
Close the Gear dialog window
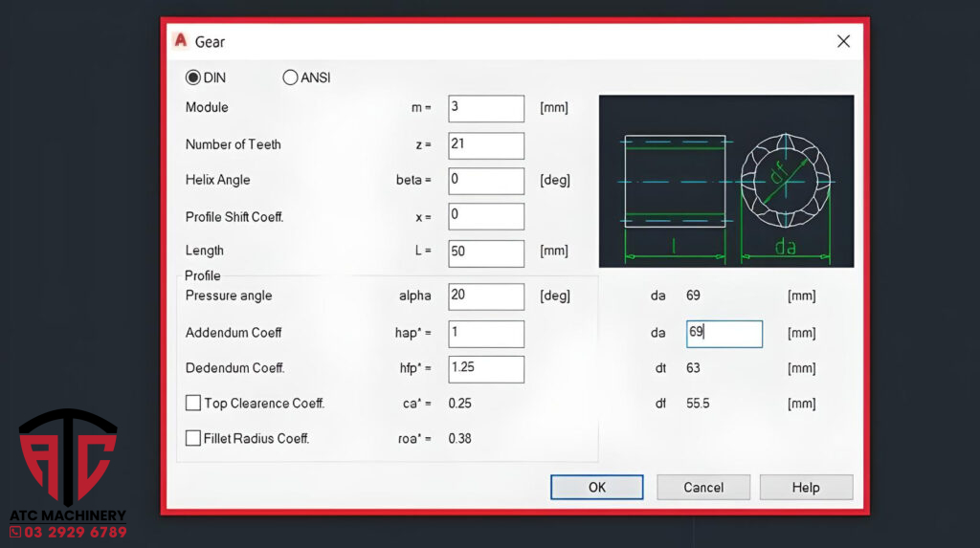pos(843,41)
